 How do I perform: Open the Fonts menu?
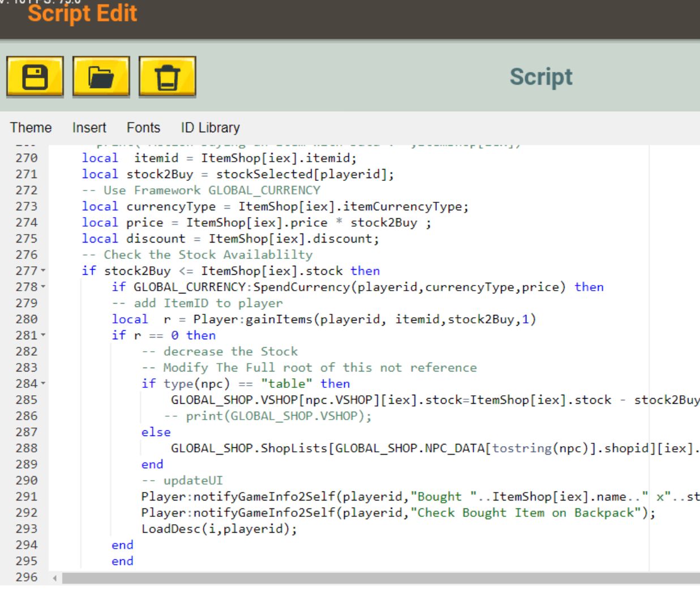pos(143,128)
